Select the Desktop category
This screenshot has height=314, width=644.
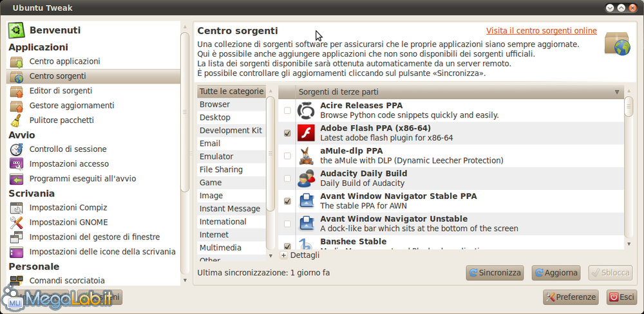(231, 117)
